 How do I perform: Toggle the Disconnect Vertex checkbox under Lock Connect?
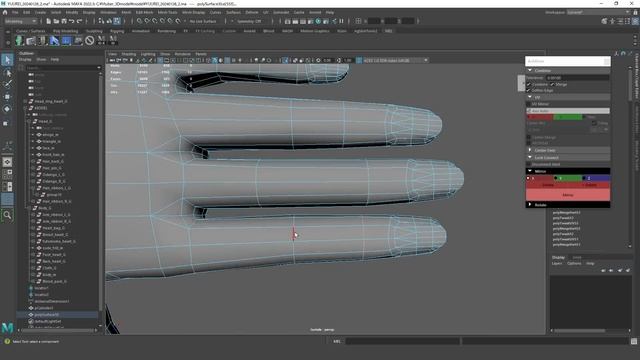coord(529,164)
